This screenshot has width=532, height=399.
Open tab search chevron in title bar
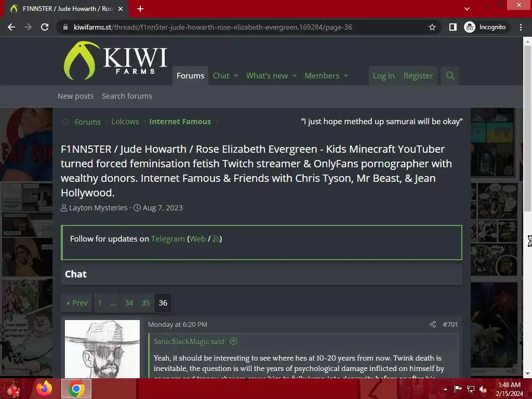pyautogui.click(x=467, y=9)
